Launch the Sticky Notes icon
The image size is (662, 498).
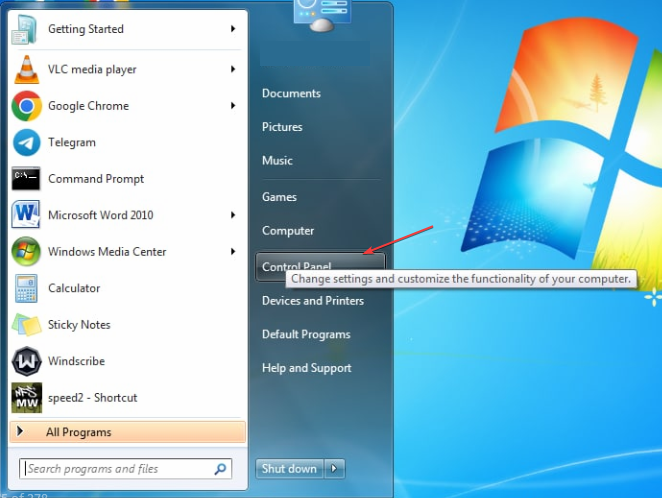(x=27, y=325)
